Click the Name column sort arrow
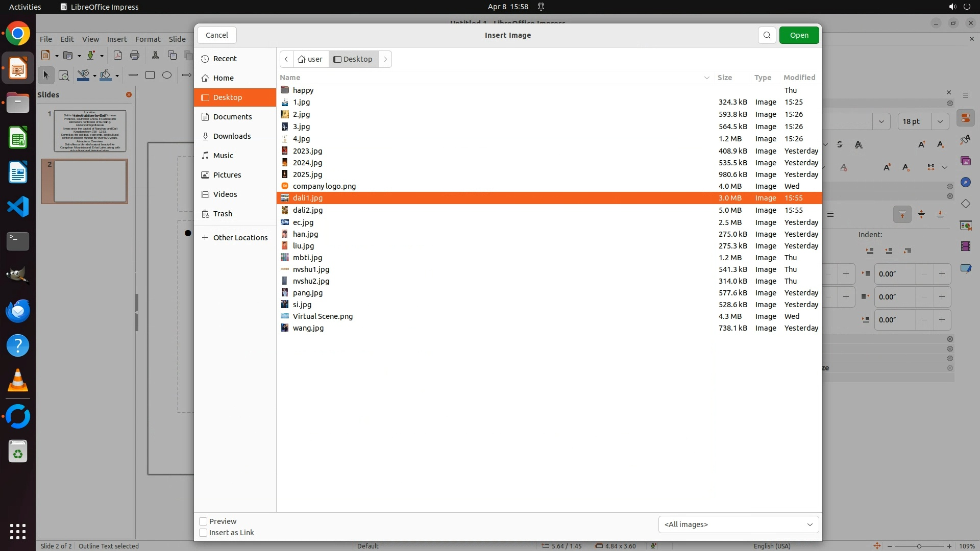This screenshot has height=551, width=980. pos(707,78)
